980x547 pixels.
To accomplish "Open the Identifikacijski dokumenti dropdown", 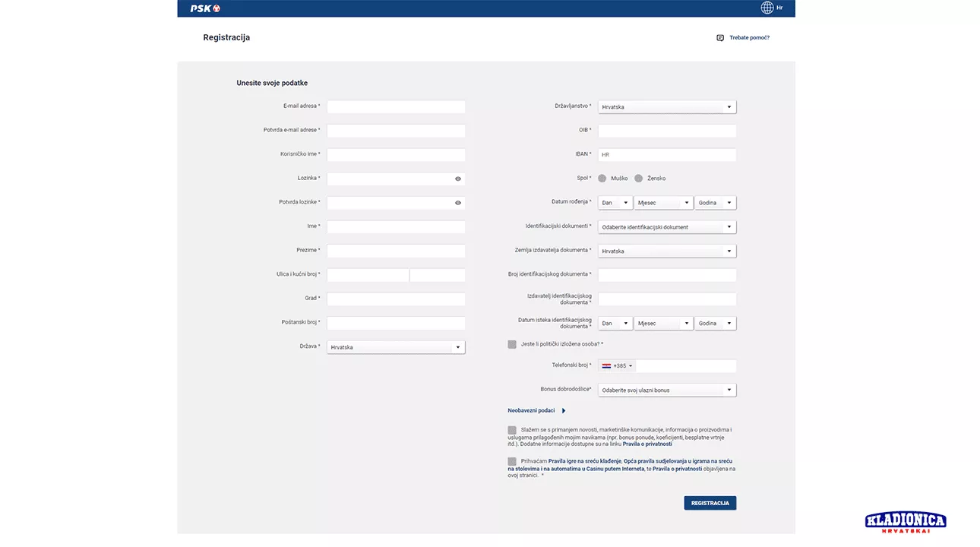I will coord(666,227).
